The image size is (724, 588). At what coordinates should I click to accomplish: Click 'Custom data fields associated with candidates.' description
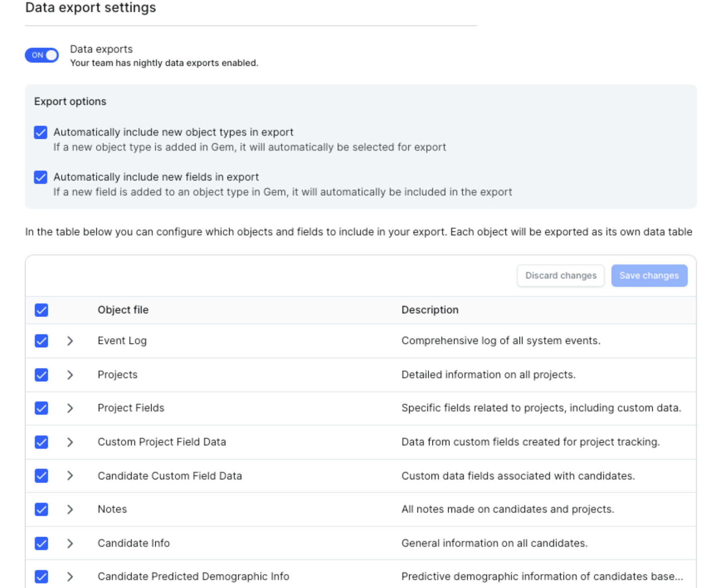(518, 475)
